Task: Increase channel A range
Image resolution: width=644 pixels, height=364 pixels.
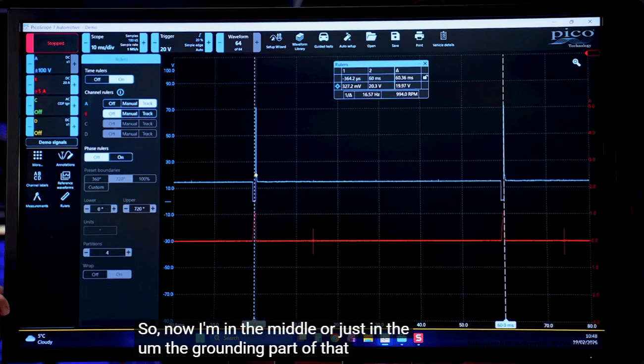Action: click(74, 63)
